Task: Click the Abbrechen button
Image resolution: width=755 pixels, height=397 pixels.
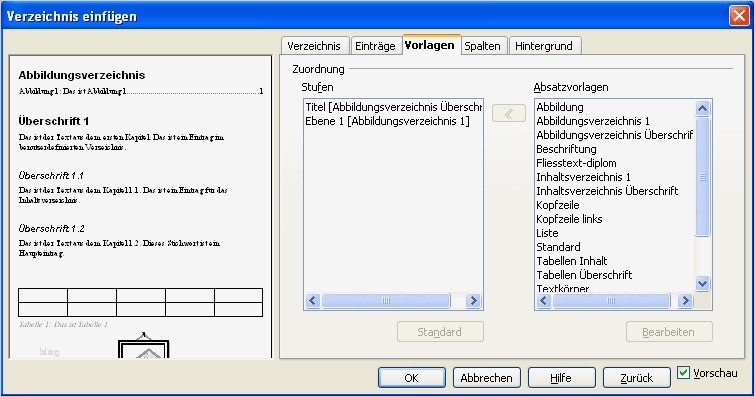Action: pyautogui.click(x=486, y=378)
